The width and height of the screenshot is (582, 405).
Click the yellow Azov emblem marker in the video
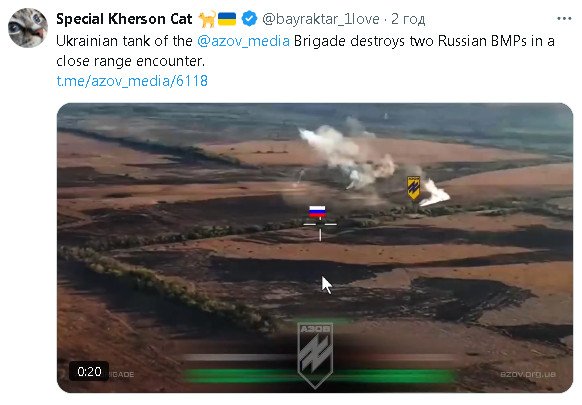coord(413,188)
